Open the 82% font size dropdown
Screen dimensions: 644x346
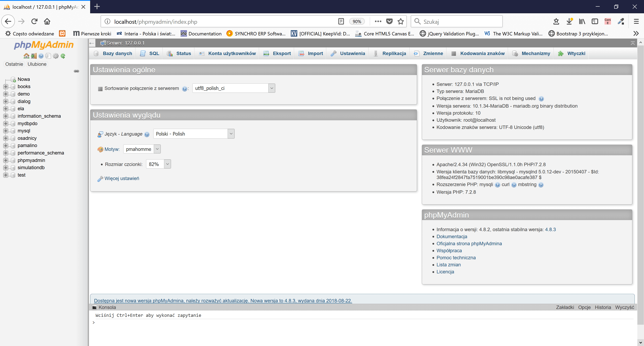pos(158,164)
